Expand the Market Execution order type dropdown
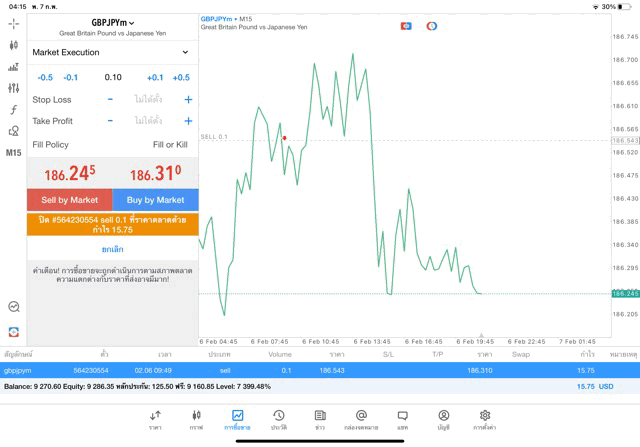 click(111, 52)
